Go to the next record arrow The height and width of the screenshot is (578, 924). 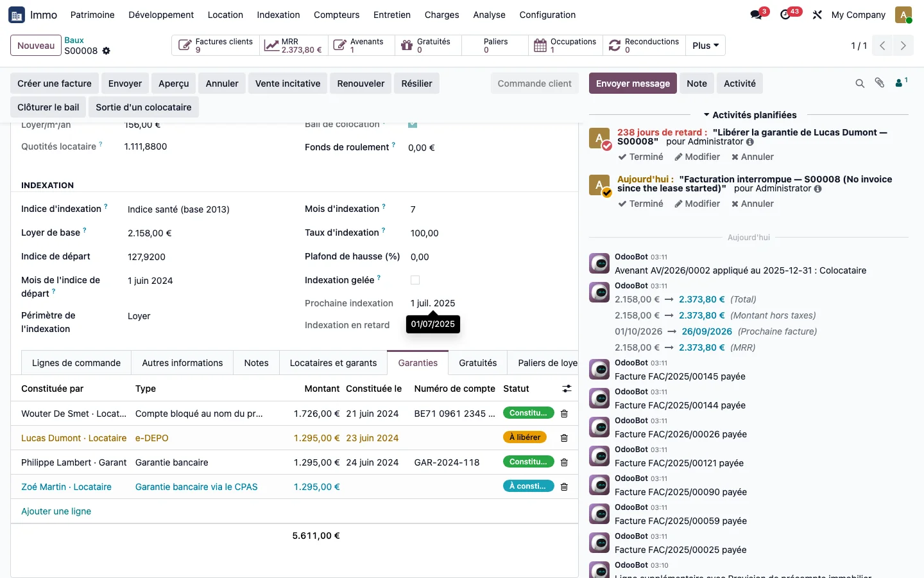(903, 46)
